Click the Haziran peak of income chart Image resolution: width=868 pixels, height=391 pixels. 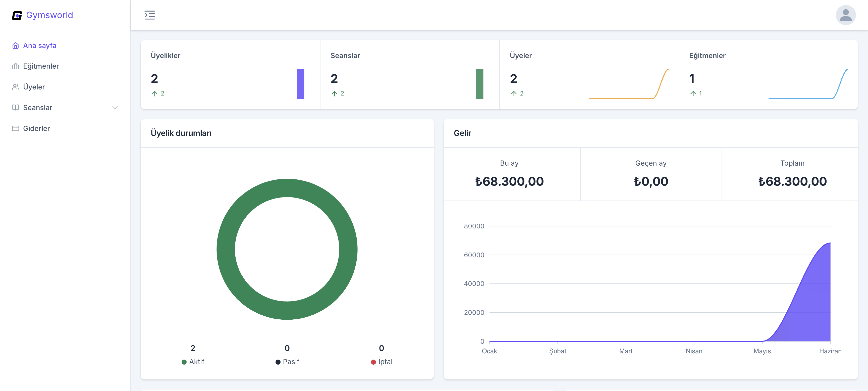tap(830, 243)
